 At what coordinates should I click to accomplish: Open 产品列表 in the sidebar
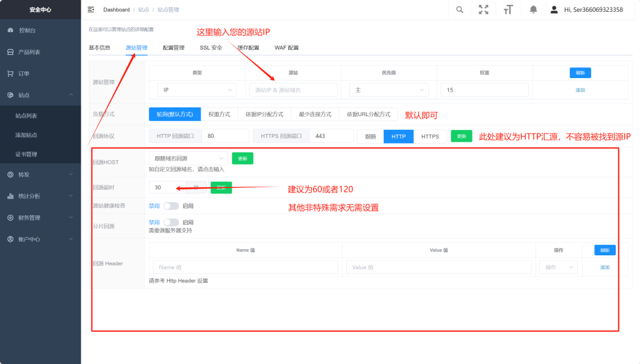point(29,52)
